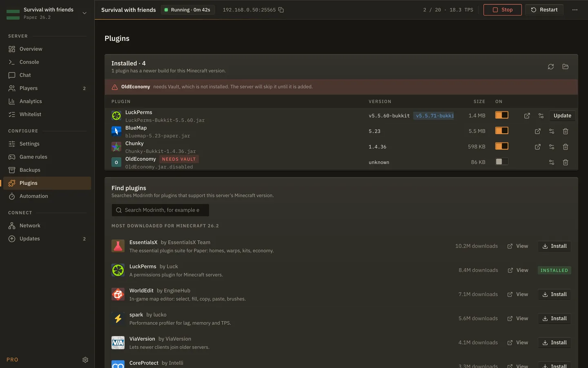588x368 pixels.
Task: View spark on Modrinth
Action: (x=518, y=319)
